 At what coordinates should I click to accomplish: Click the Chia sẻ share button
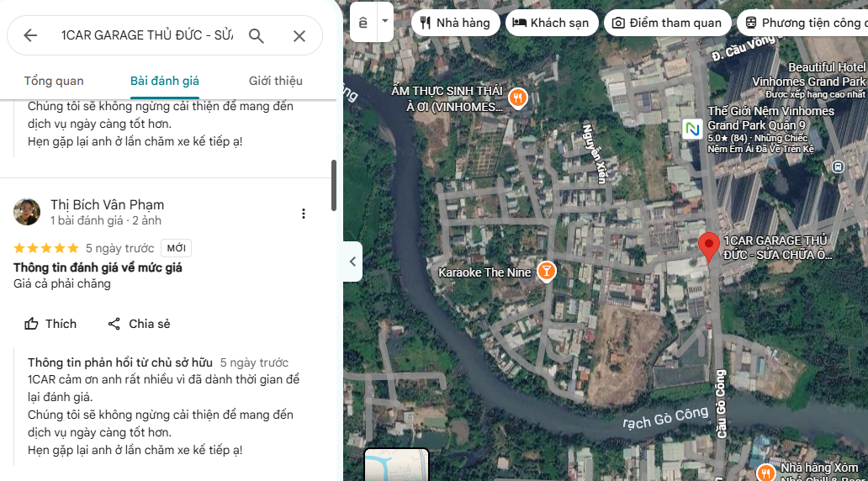(139, 324)
